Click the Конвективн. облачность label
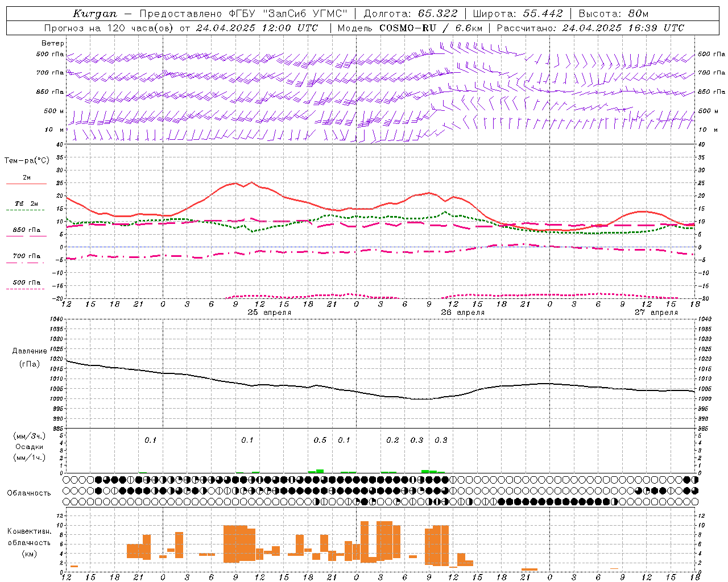Image resolution: width=728 pixels, height=582 pixels. click(x=29, y=542)
